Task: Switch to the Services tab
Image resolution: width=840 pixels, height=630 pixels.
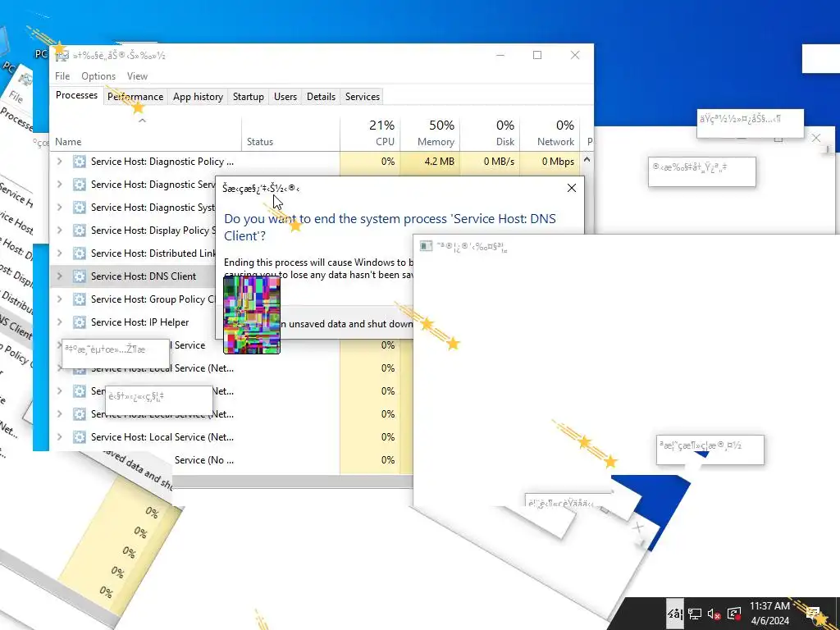Action: click(x=362, y=97)
